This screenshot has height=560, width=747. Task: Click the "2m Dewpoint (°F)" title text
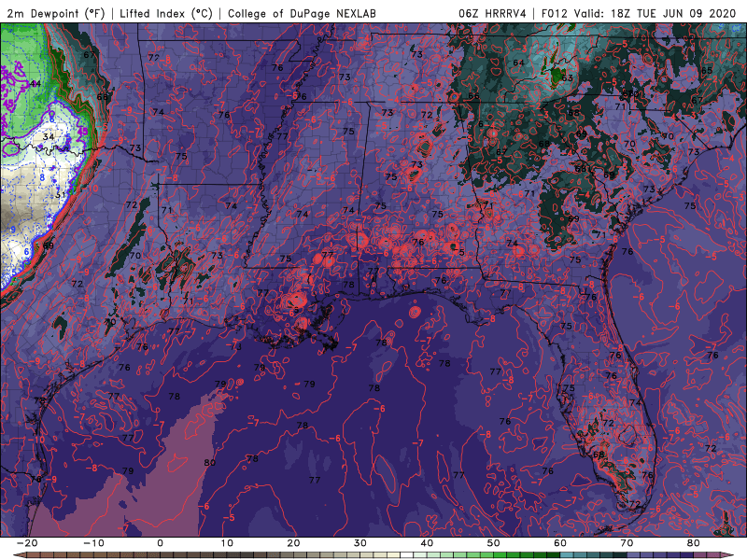(x=56, y=13)
